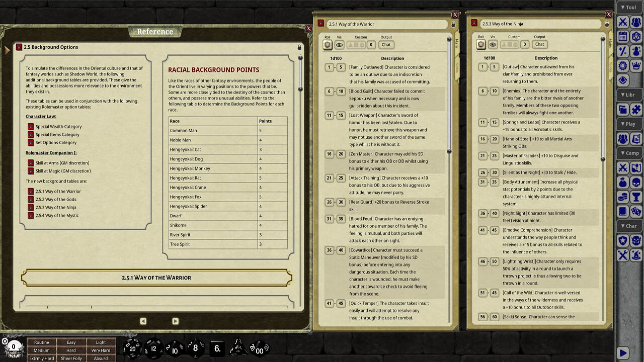Roll the Way of the Ninja table

tap(481, 45)
